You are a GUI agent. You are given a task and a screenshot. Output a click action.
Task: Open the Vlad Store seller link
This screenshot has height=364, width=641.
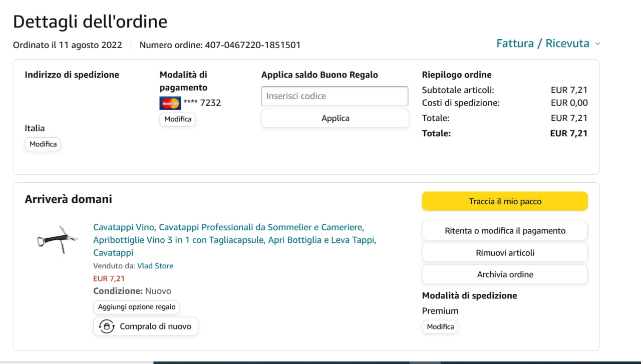click(155, 266)
